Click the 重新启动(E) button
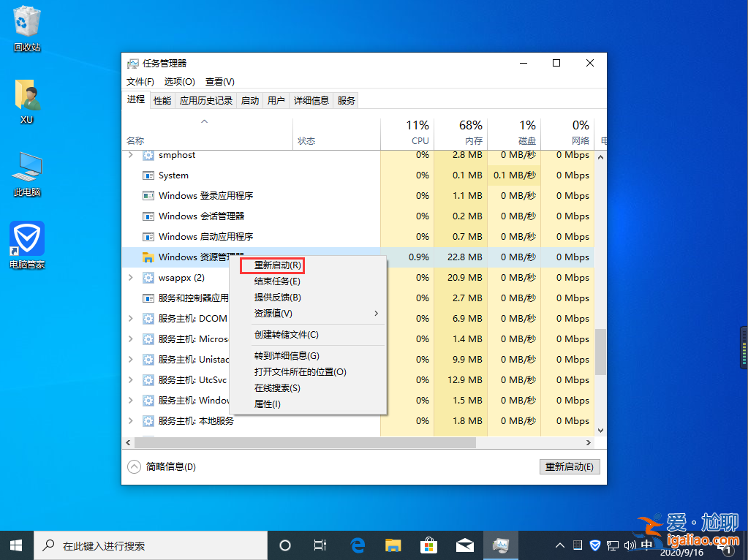Viewport: 748px width, 560px height. 570,466
